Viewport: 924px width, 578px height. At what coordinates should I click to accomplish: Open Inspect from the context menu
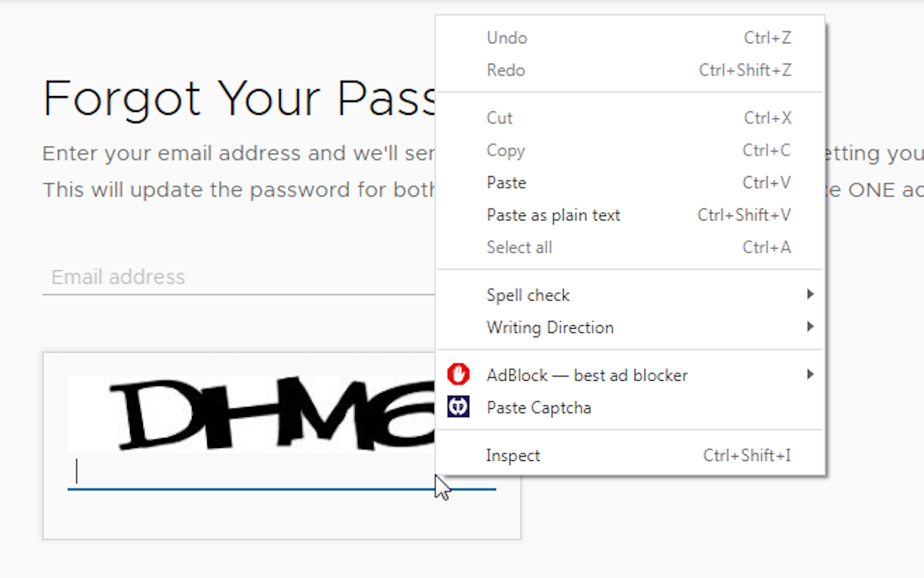point(630,456)
